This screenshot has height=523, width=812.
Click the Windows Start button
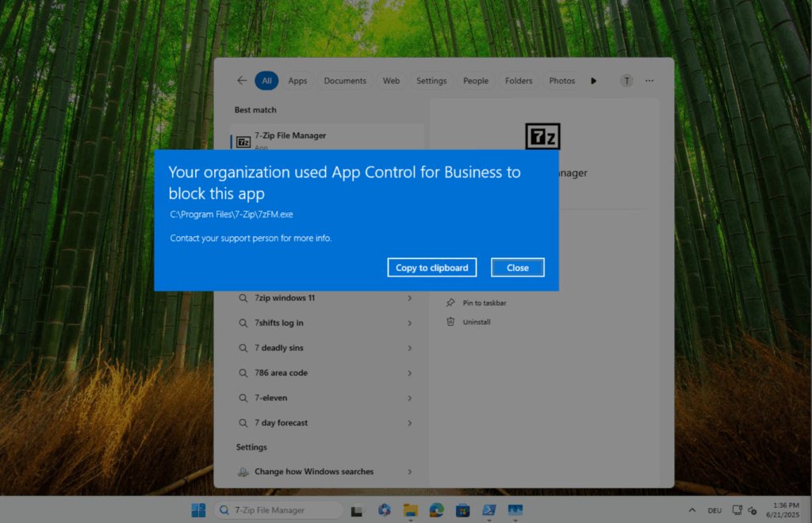(x=198, y=510)
